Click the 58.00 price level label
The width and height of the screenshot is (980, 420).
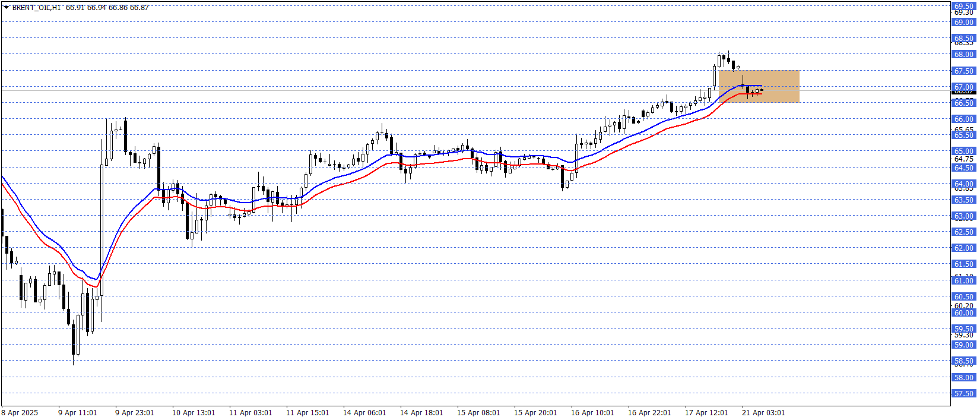964,377
